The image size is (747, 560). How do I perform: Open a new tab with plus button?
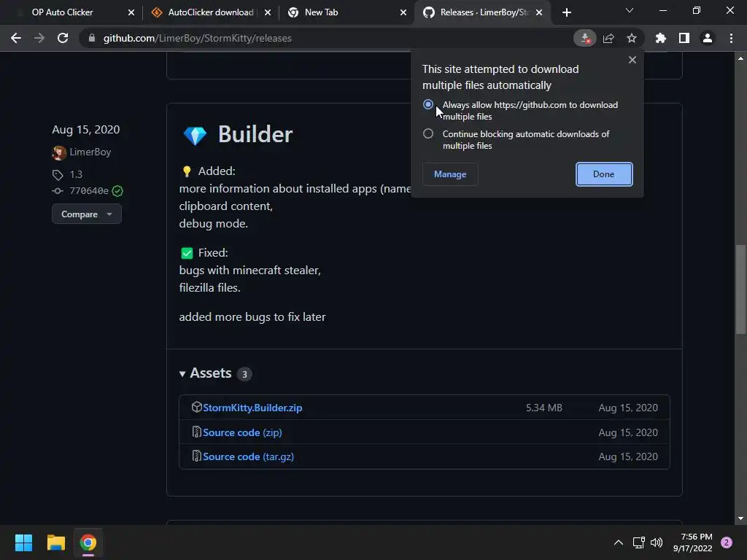tap(566, 12)
